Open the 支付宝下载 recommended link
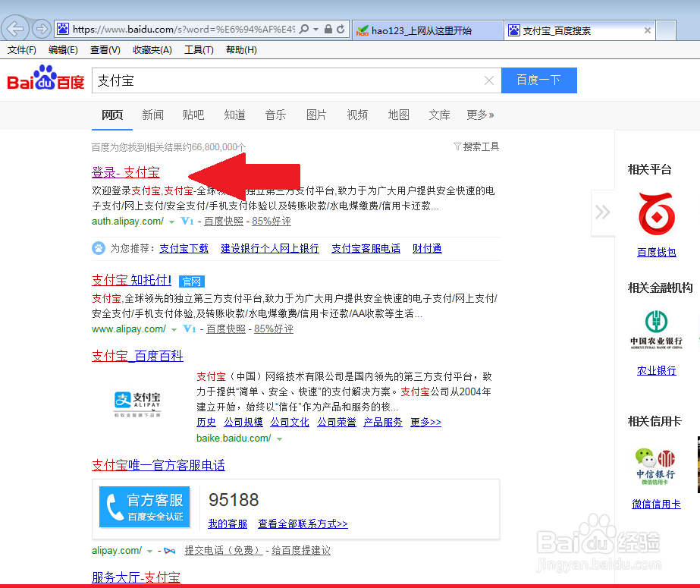This screenshot has height=588, width=700. coord(184,248)
